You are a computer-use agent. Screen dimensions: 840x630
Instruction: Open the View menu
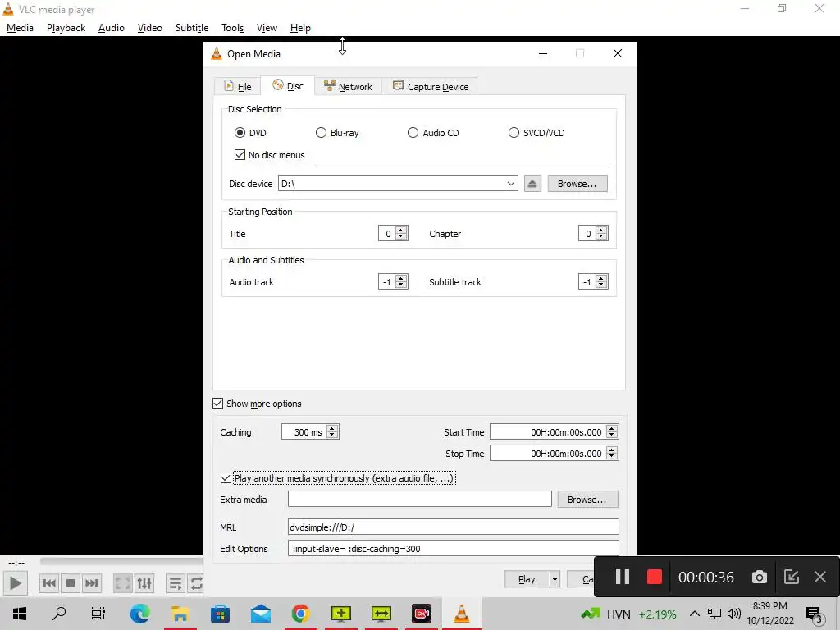[267, 28]
